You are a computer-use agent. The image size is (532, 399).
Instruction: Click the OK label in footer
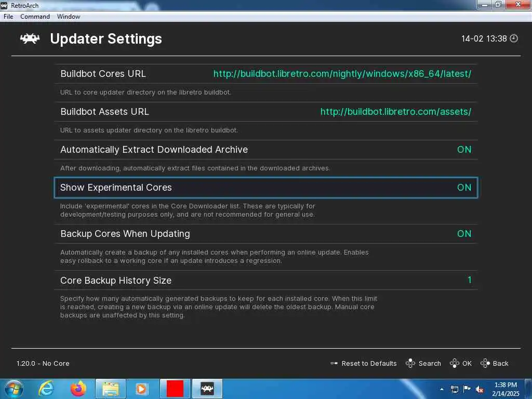point(467,363)
